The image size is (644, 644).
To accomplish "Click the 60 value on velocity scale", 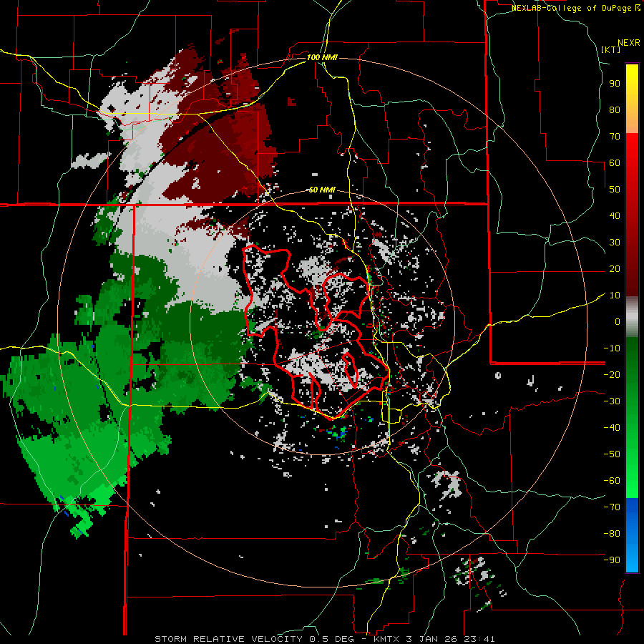I will tap(615, 162).
